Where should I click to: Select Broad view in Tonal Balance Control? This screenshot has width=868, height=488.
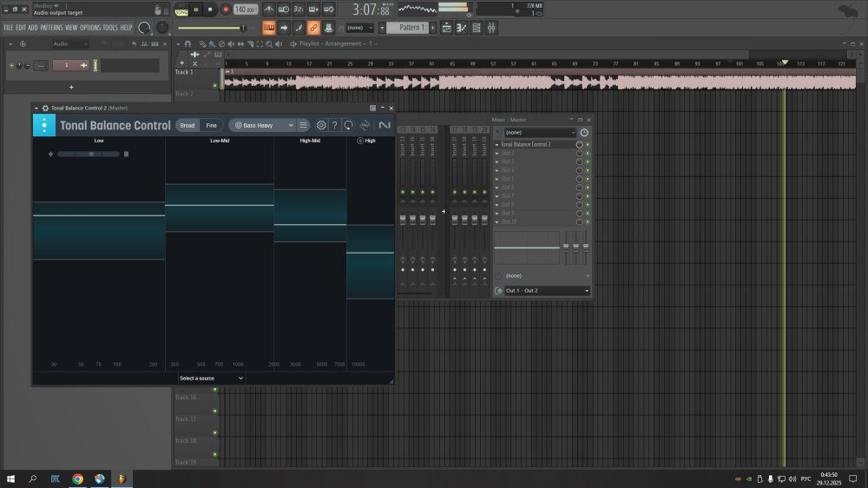187,126
